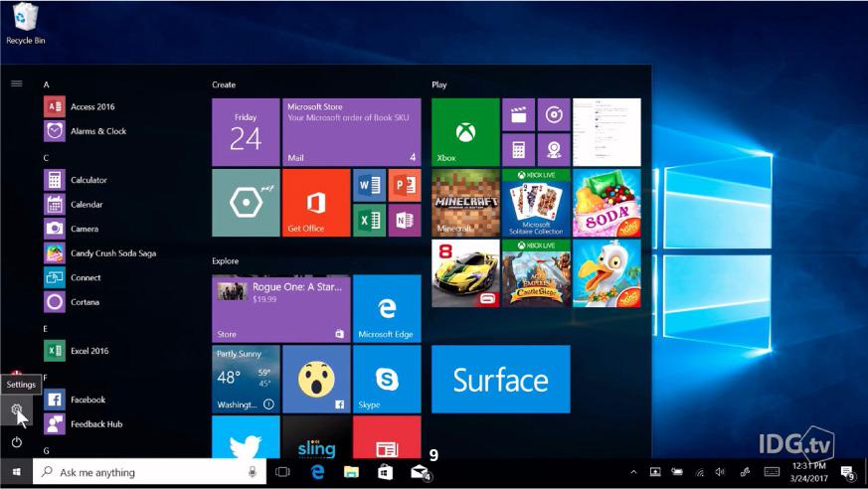The width and height of the screenshot is (868, 489).
Task: Launch Candy Crush Soda tile
Action: [x=607, y=203]
